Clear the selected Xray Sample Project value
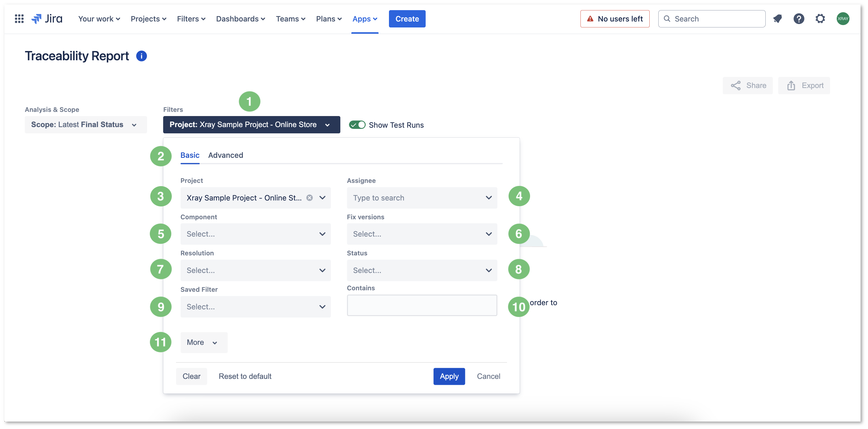The image size is (868, 429). pyautogui.click(x=309, y=198)
